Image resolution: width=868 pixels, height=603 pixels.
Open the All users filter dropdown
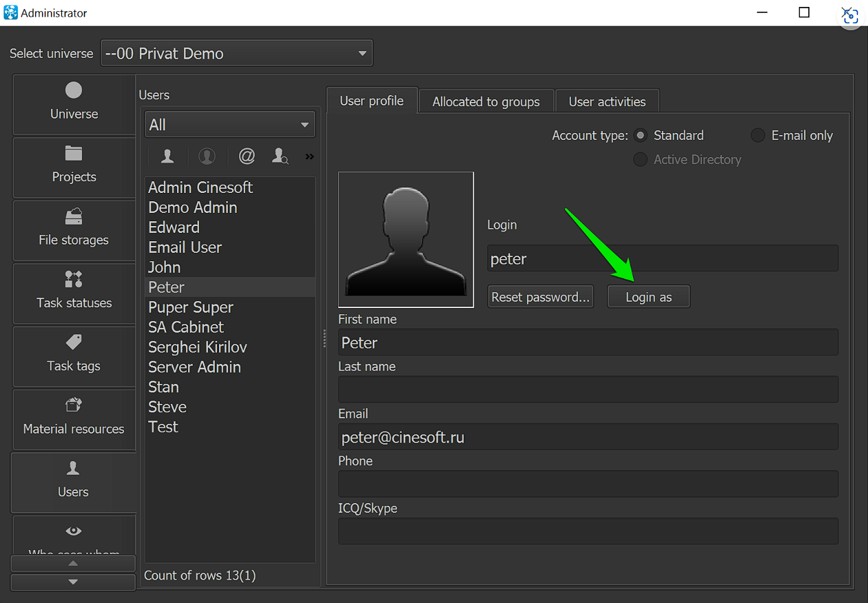[230, 125]
